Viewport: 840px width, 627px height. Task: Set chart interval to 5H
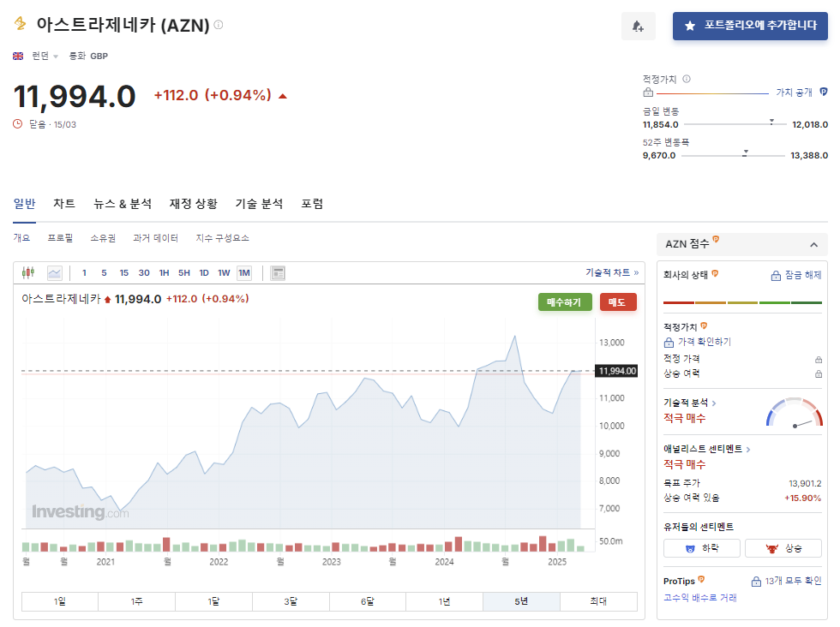coord(183,273)
